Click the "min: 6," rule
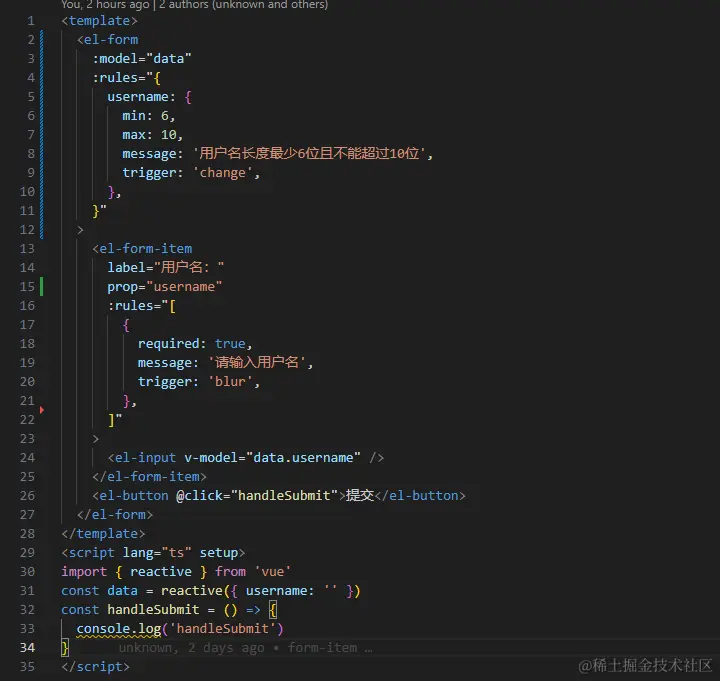Image resolution: width=720 pixels, height=681 pixels. click(x=149, y=116)
